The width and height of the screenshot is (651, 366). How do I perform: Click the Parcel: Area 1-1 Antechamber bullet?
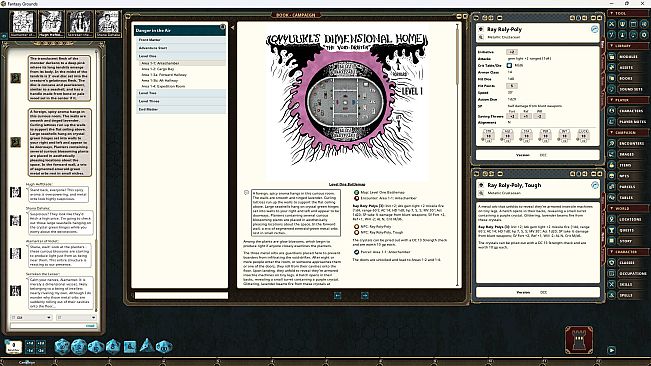point(356,252)
